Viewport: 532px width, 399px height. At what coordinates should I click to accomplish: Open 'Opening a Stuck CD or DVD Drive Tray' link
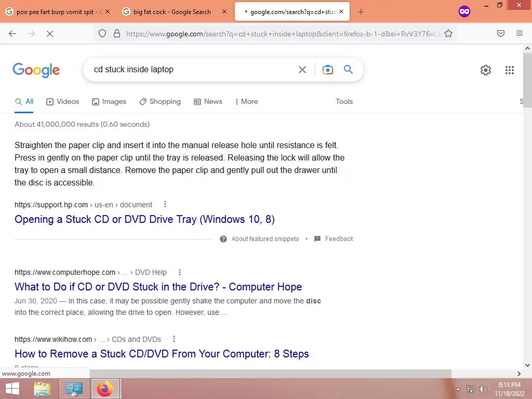tap(144, 219)
